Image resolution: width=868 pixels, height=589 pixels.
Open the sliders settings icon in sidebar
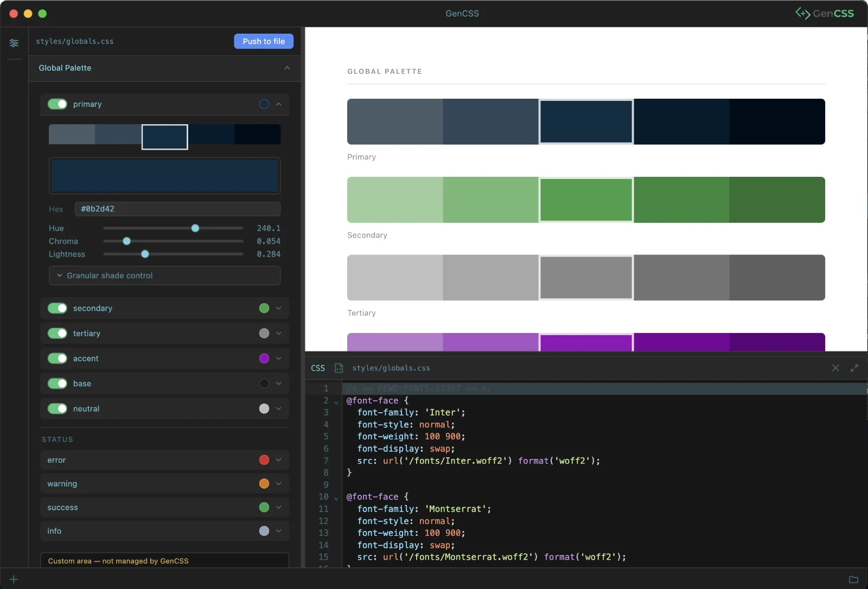pyautogui.click(x=14, y=43)
